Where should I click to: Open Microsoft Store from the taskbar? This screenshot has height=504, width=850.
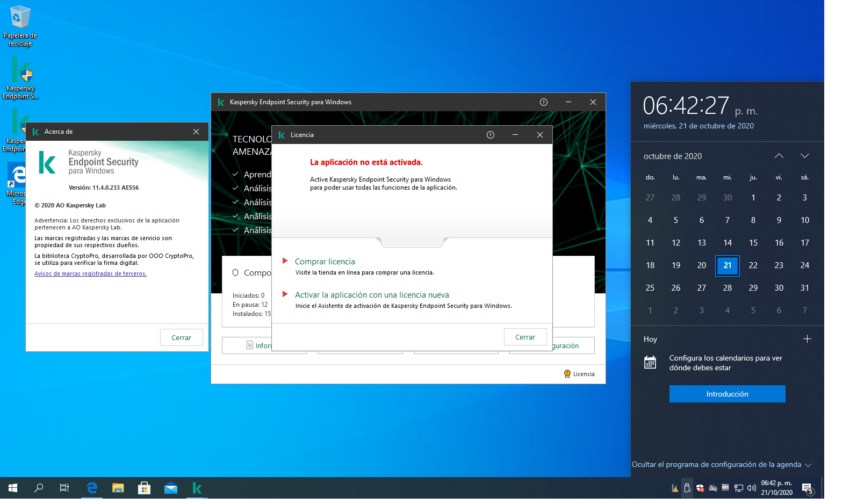[x=144, y=488]
